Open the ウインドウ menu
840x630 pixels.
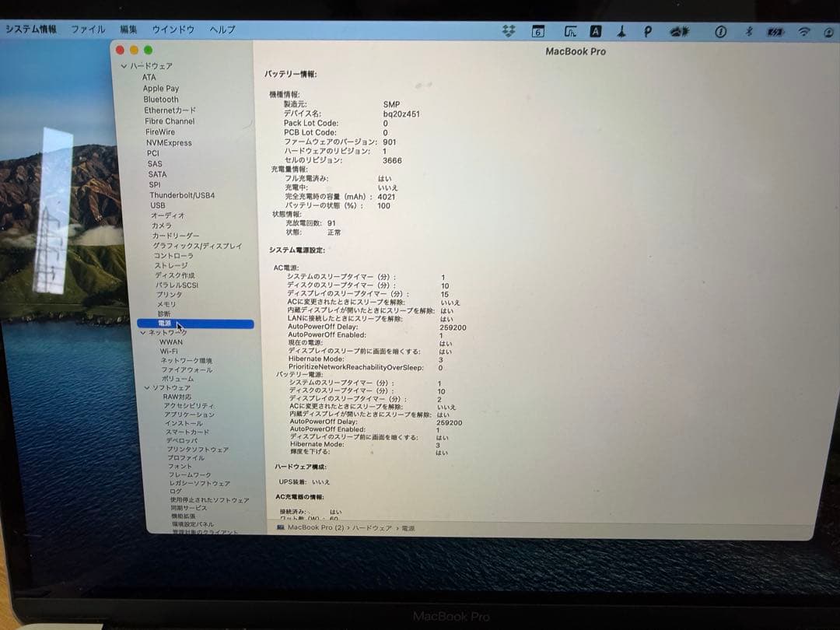pyautogui.click(x=173, y=30)
